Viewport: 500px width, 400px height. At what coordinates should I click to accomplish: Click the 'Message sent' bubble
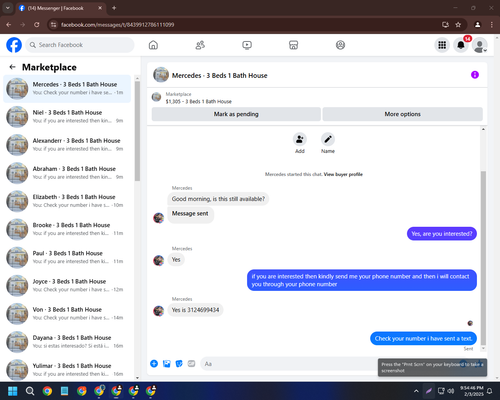coord(190,214)
